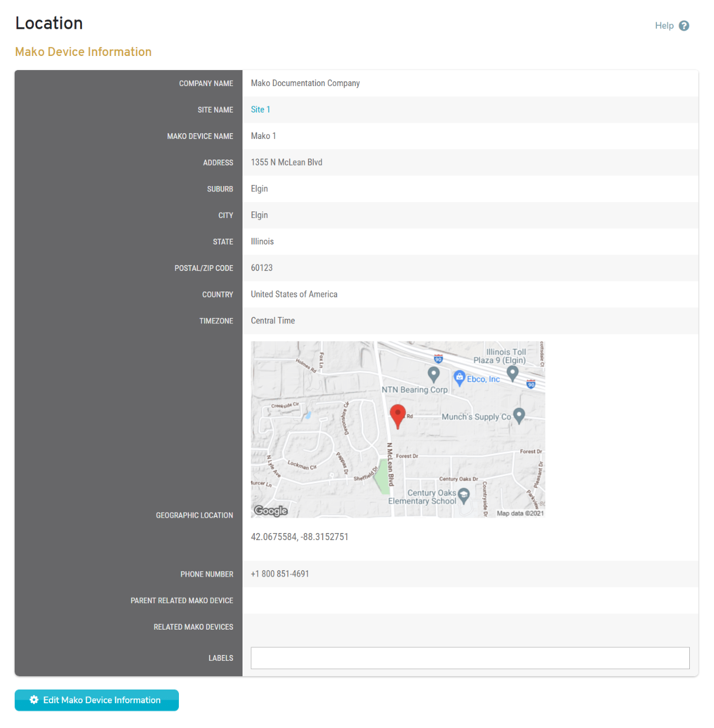714x728 pixels.
Task: Click the Help question mark icon
Action: (684, 25)
